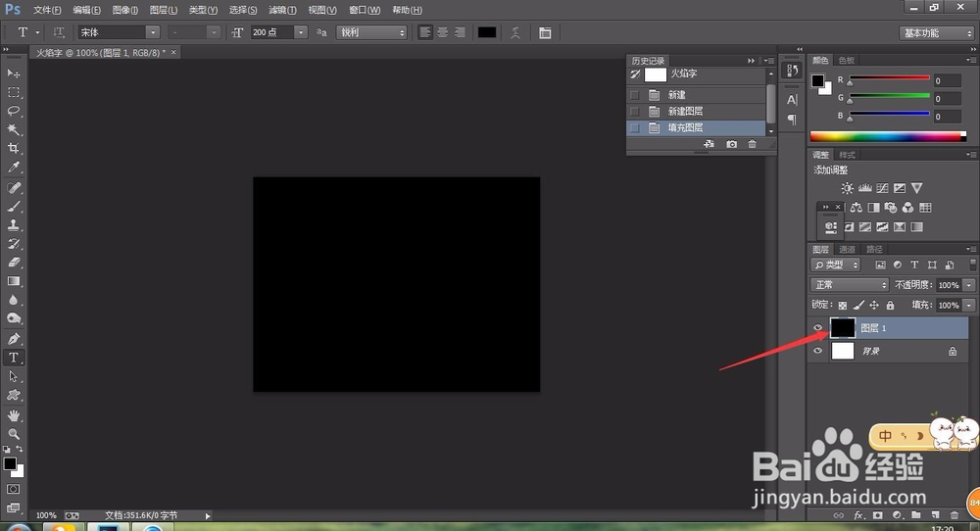
Task: Open the 基本功能 workspace dropdown
Action: coord(936,33)
